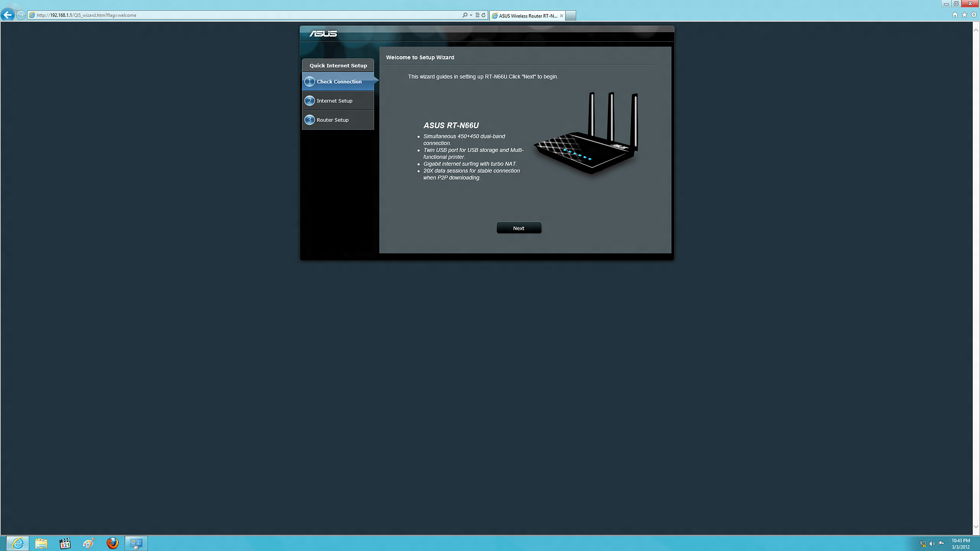980x551 pixels.
Task: Open browser Home via the house icon
Action: (955, 15)
